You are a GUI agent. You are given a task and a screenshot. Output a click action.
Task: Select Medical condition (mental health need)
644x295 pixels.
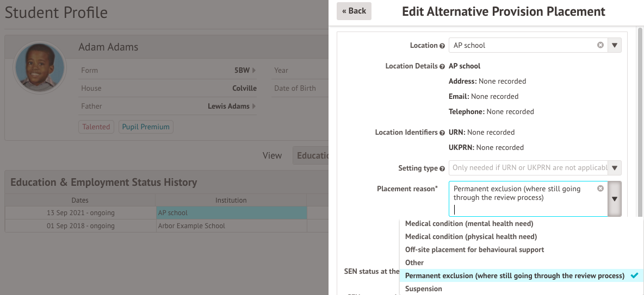[469, 223]
